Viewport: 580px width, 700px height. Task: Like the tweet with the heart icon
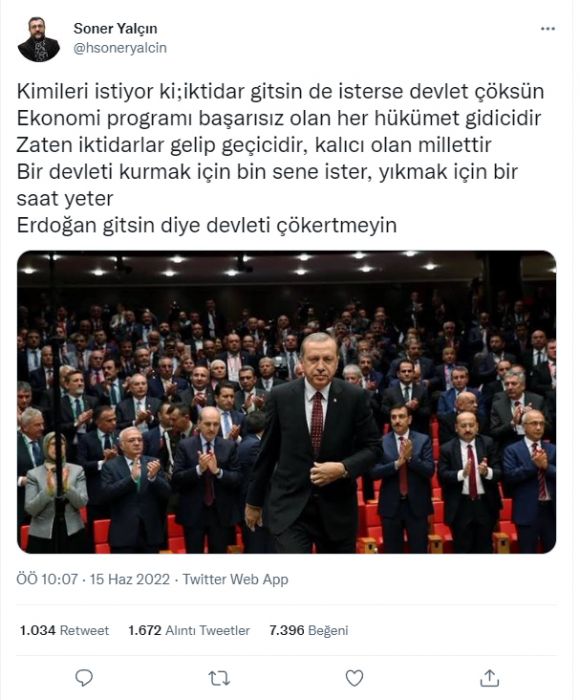pyautogui.click(x=355, y=678)
